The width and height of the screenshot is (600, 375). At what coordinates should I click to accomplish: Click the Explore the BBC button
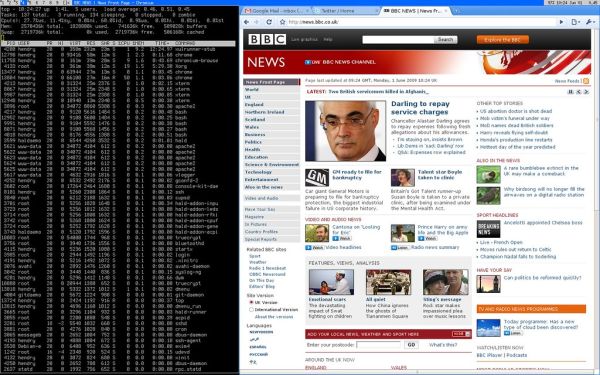[502, 39]
